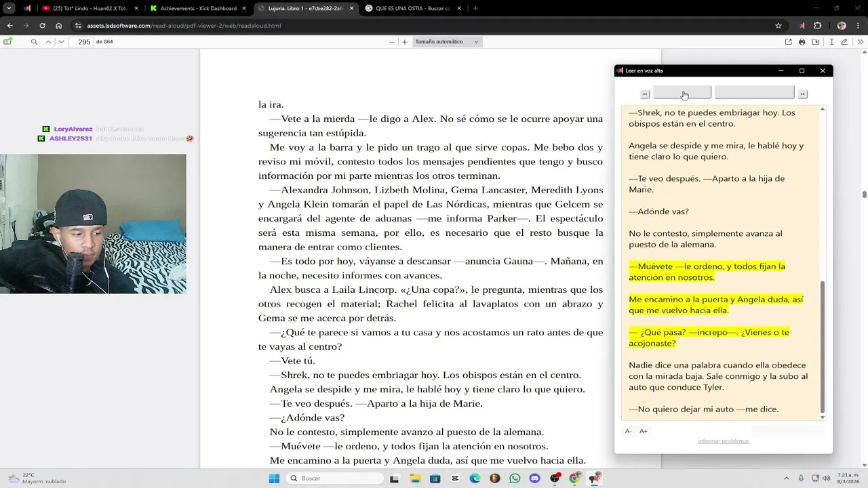Go back in browser history
The image size is (868, 488).
click(x=9, y=26)
